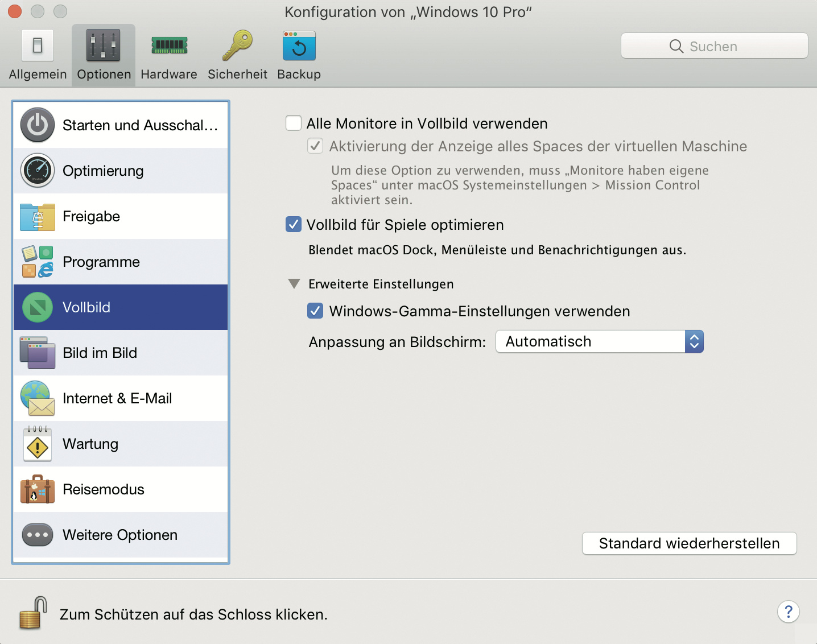This screenshot has height=644, width=817.
Task: Select Bild im Bild in the sidebar
Action: tap(121, 353)
